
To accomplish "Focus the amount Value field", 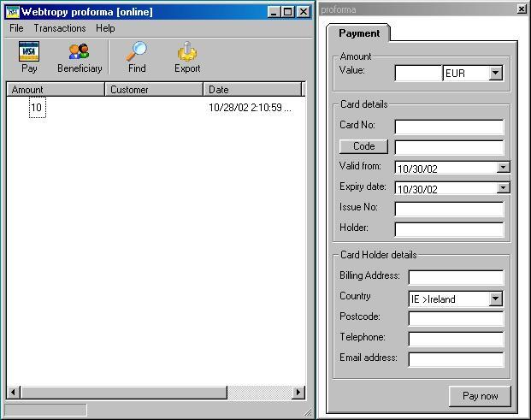I will click(419, 73).
